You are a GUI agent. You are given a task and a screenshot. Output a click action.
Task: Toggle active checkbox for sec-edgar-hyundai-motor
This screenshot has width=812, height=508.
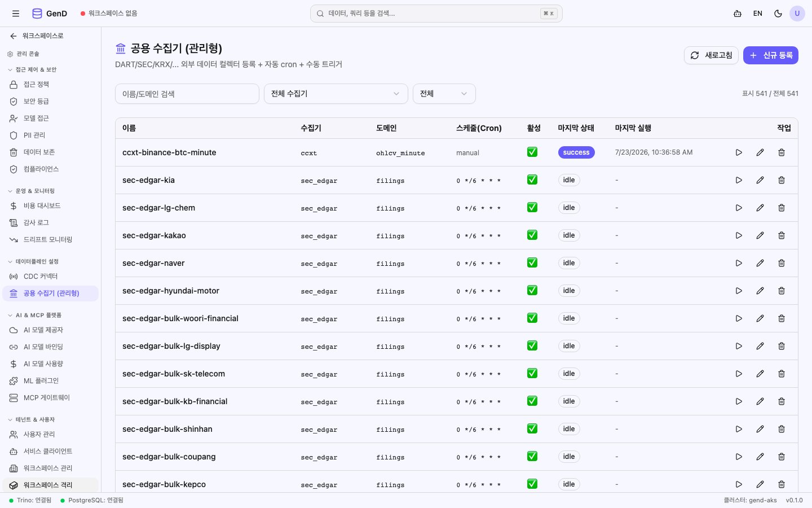(x=532, y=290)
